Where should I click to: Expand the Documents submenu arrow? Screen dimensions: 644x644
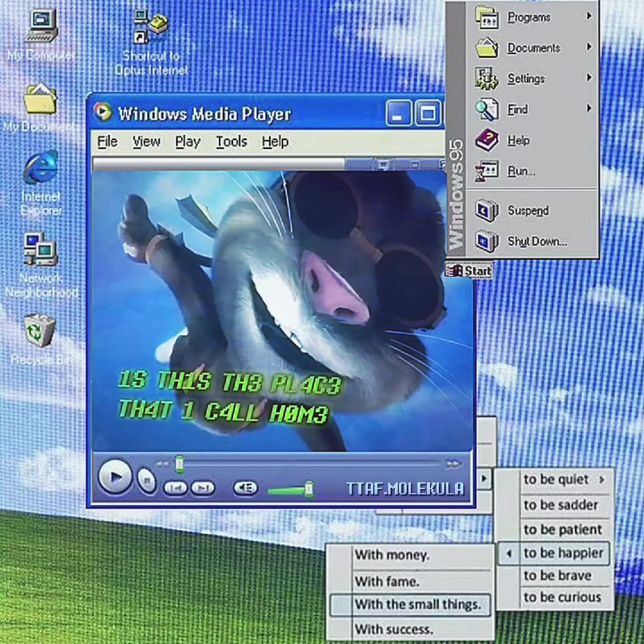(589, 47)
